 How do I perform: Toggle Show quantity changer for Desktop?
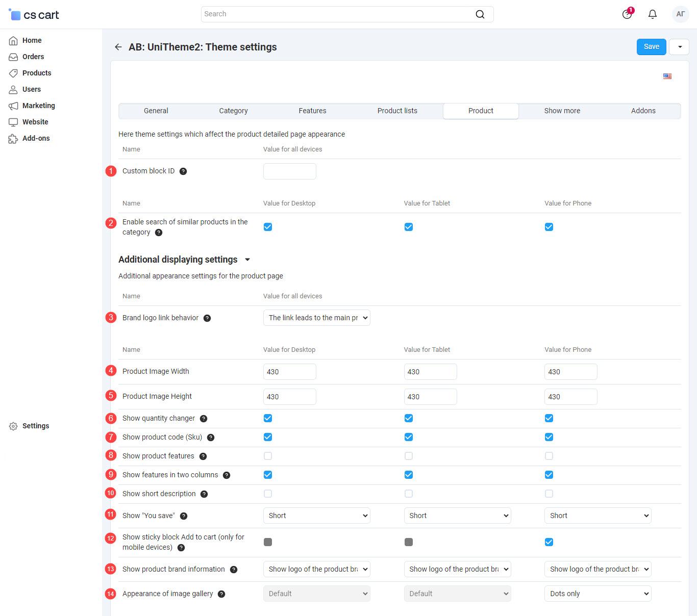coord(268,418)
